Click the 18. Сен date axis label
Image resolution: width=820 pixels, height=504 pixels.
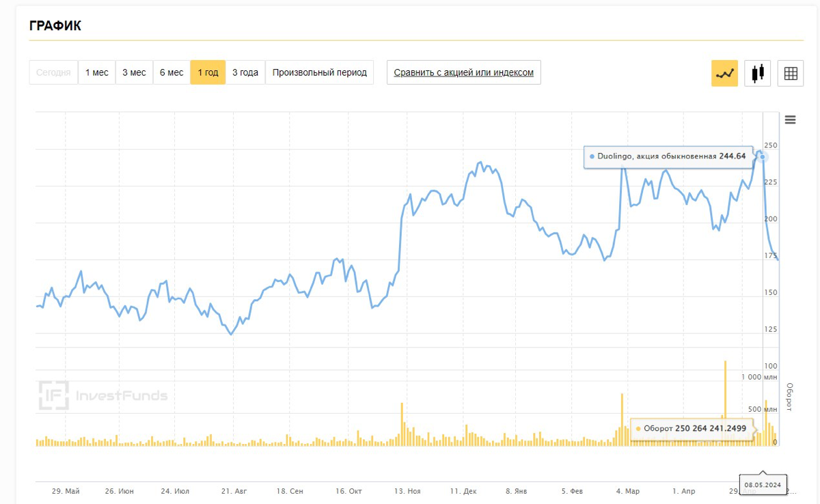(290, 491)
